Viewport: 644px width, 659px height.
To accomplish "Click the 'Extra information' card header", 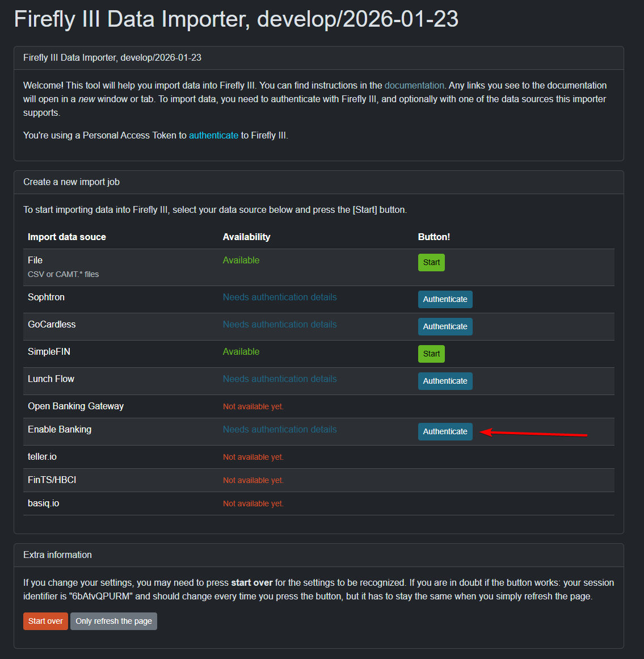I will 319,555.
